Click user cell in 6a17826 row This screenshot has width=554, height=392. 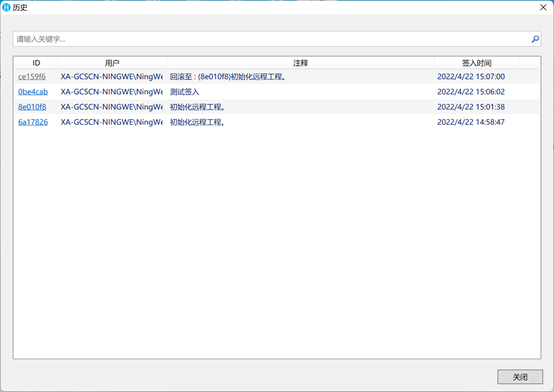[x=112, y=122]
